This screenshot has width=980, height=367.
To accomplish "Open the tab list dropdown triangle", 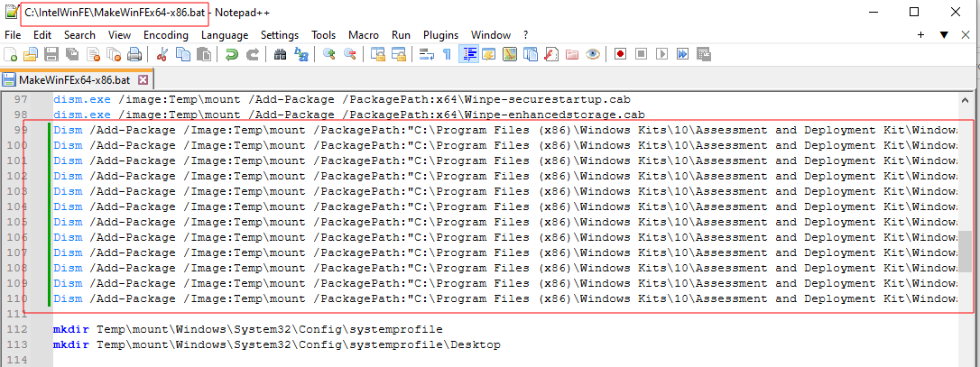I will (x=944, y=34).
